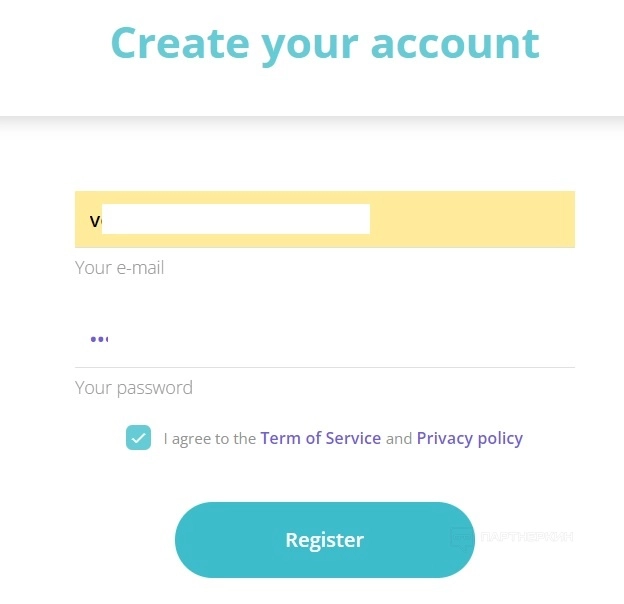Click the 'Your password' label
Viewport: 624px width, 604px height.
pyautogui.click(x=133, y=388)
